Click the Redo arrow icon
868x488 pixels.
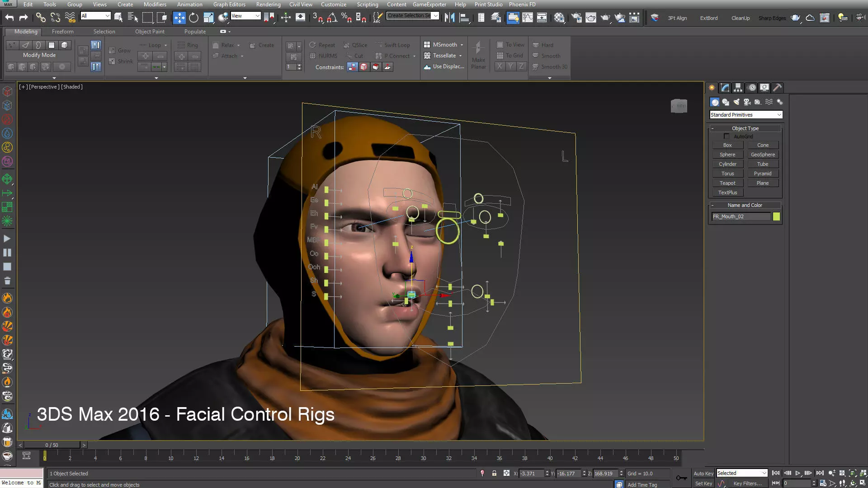[24, 18]
